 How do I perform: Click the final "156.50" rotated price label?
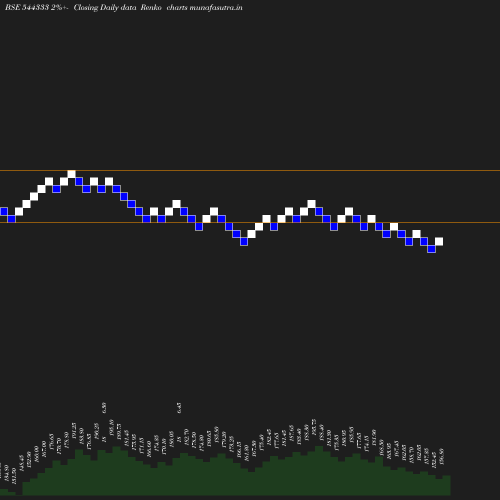[x=442, y=456]
